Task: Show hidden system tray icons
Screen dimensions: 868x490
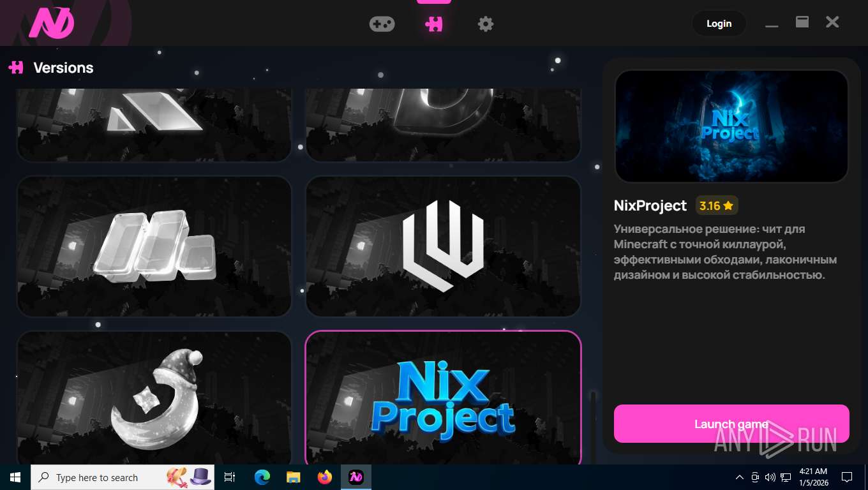Action: [x=740, y=477]
